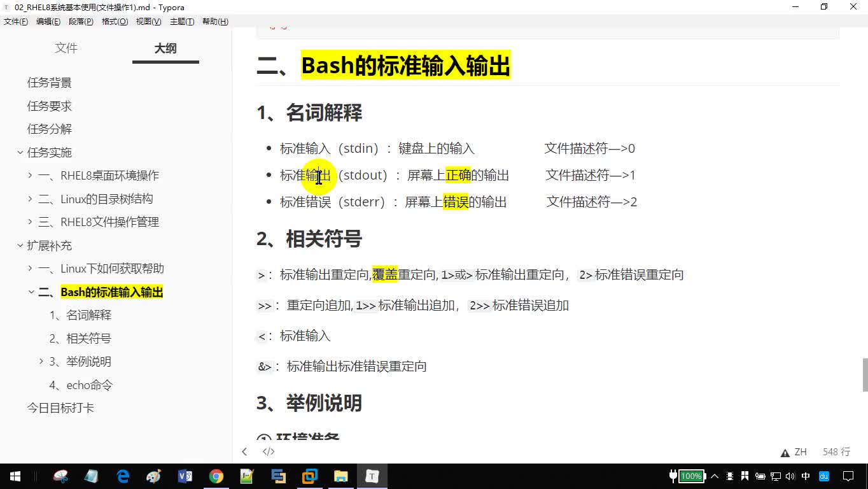The image size is (868, 489).
Task: Click highlighted word 覆盖 in redirect line
Action: click(x=385, y=274)
